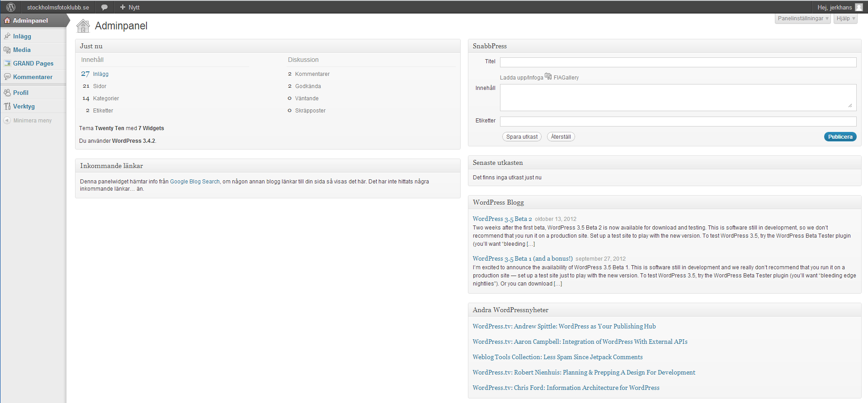Open the 2 Kommentarer link under Diskussion
Image resolution: width=868 pixels, height=403 pixels.
click(x=309, y=74)
